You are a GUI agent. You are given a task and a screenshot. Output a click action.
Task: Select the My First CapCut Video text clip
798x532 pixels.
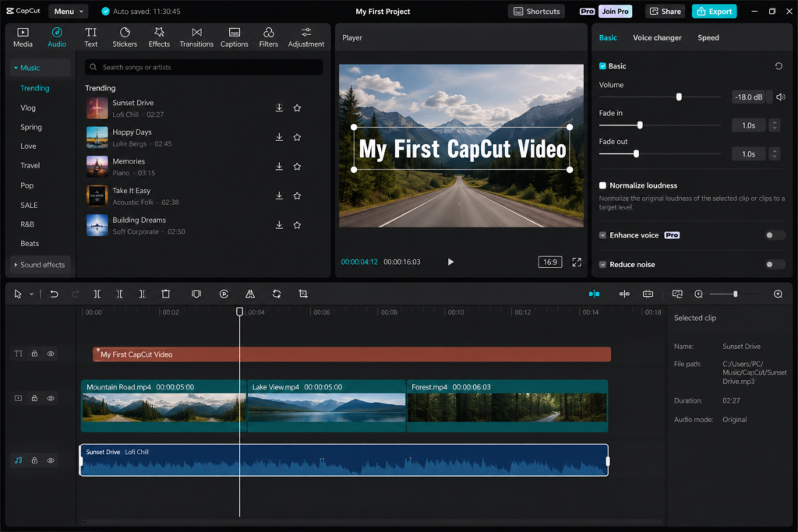(x=351, y=354)
